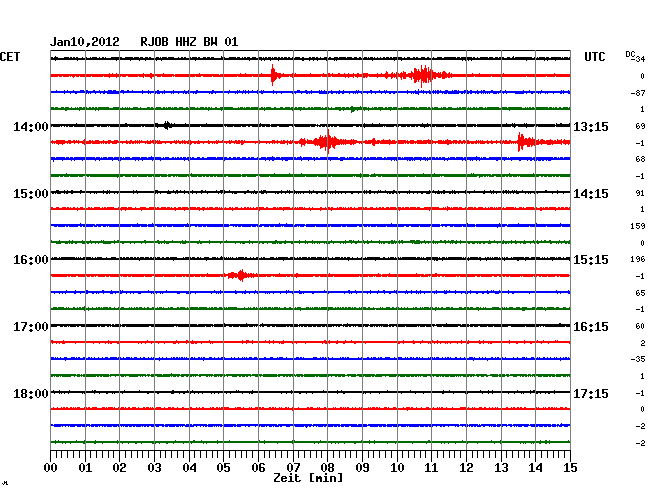
Task: Click the date label Jan10,2012
Action: coord(85,42)
